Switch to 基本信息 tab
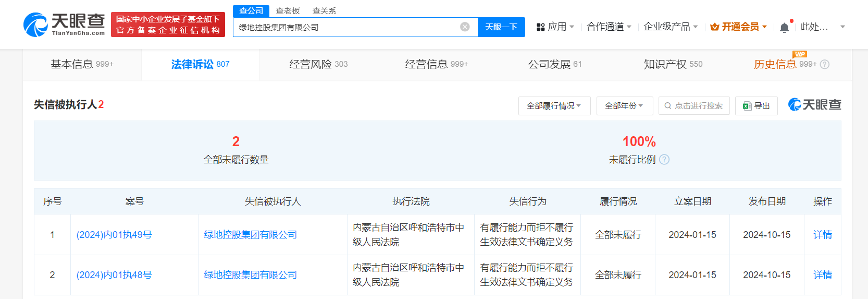The width and height of the screenshot is (868, 299). click(82, 64)
